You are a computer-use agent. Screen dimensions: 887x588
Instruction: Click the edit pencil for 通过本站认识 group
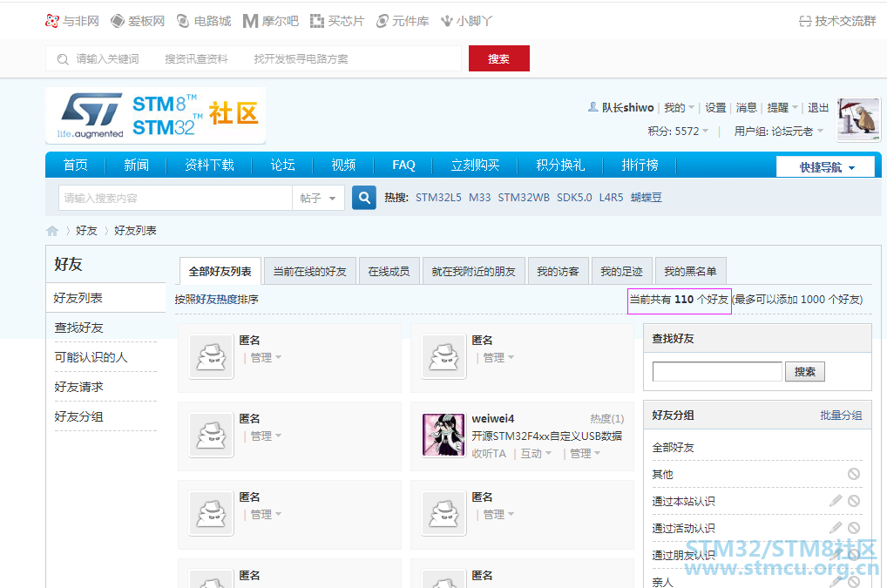click(836, 500)
